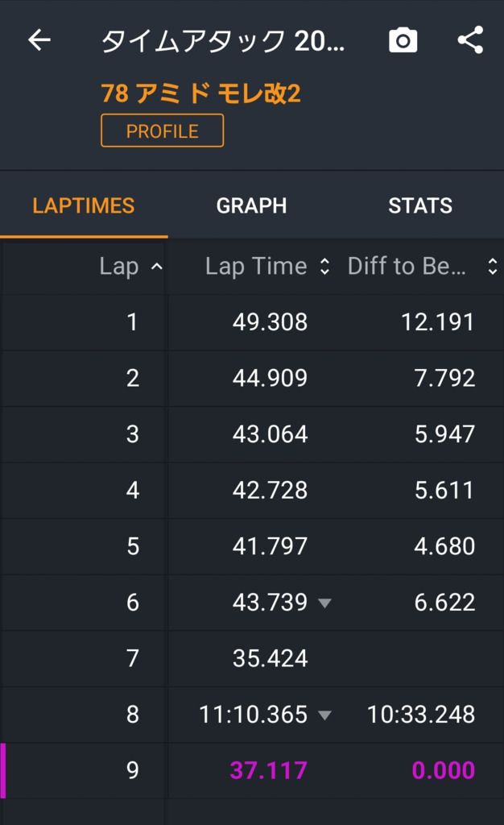Click the Diff to Best value 10:33.248
The width and height of the screenshot is (504, 825).
(420, 715)
